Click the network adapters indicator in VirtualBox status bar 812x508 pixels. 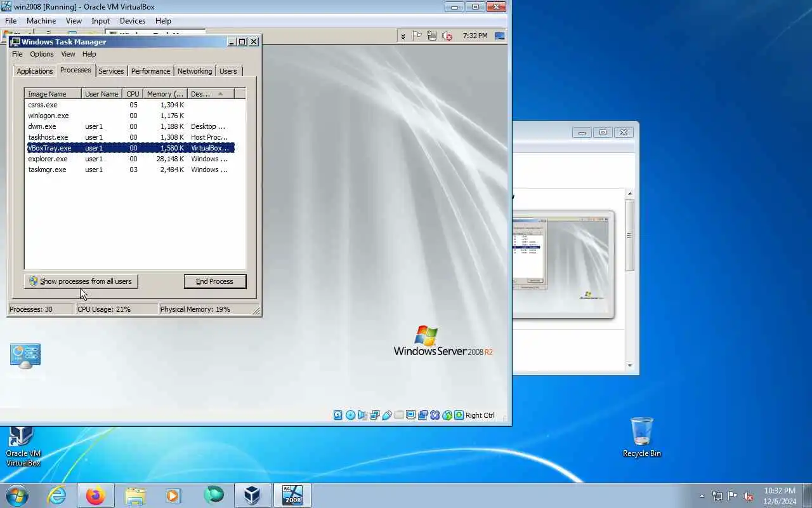[374, 415]
